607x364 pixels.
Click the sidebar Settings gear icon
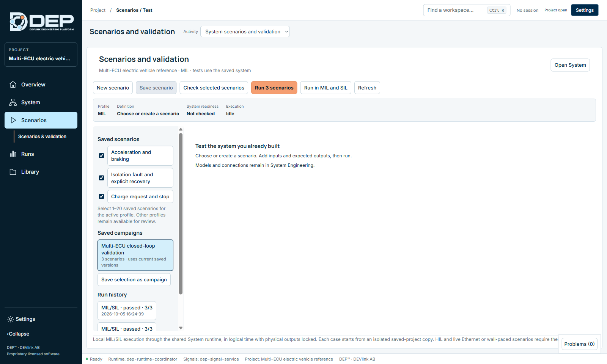[x=11, y=319]
